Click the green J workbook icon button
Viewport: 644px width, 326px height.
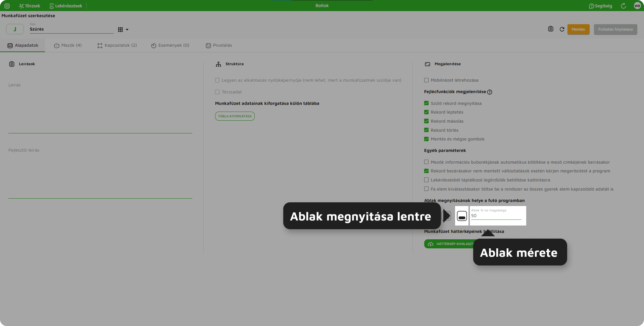click(15, 29)
